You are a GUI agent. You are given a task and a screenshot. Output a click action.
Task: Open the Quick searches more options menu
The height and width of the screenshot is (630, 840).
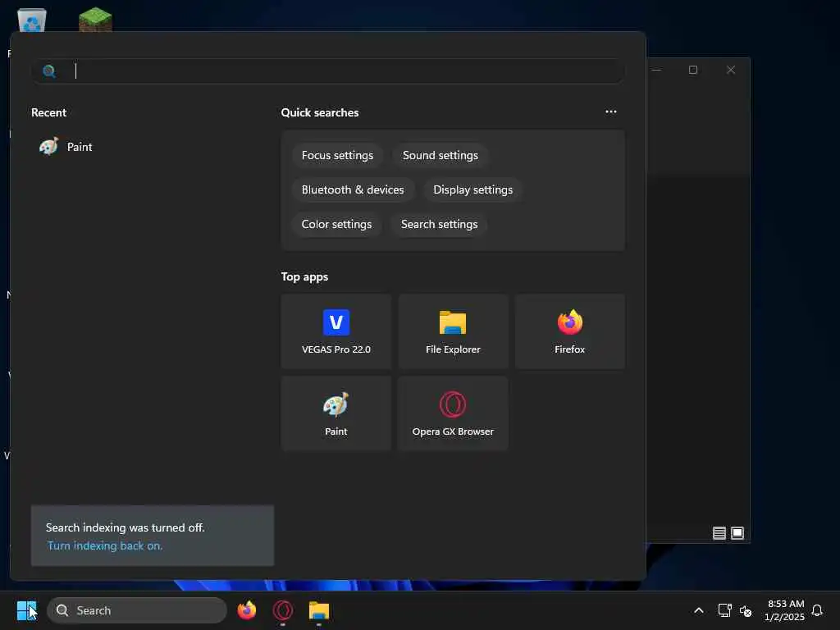[610, 112]
